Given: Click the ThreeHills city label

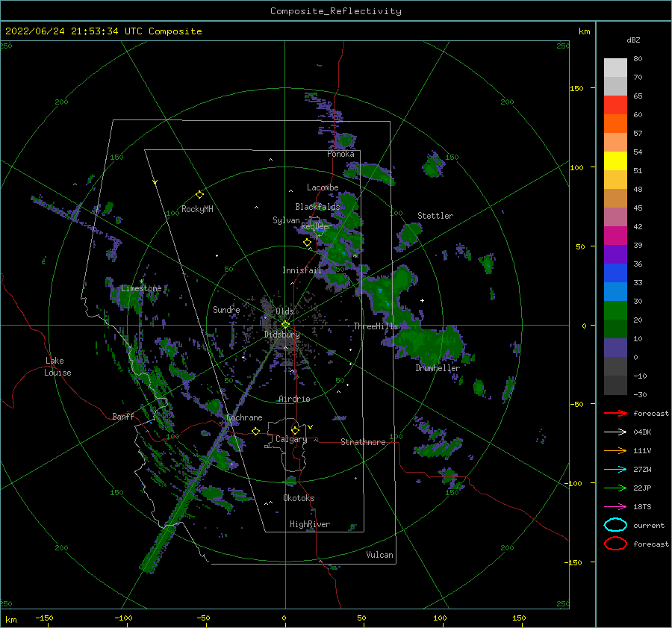Looking at the screenshot, I should 376,326.
